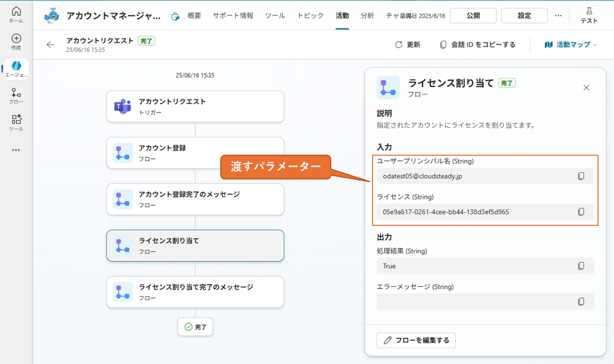This screenshot has height=364, width=614.
Task: Copy the ライセンス ID value
Action: tap(581, 212)
